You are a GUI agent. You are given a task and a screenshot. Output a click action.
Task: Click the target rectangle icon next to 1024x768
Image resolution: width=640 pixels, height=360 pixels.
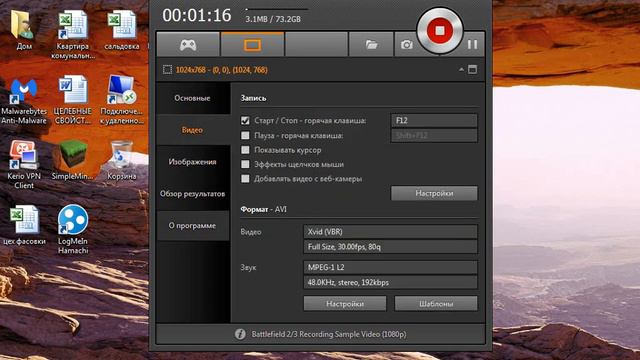(x=167, y=70)
